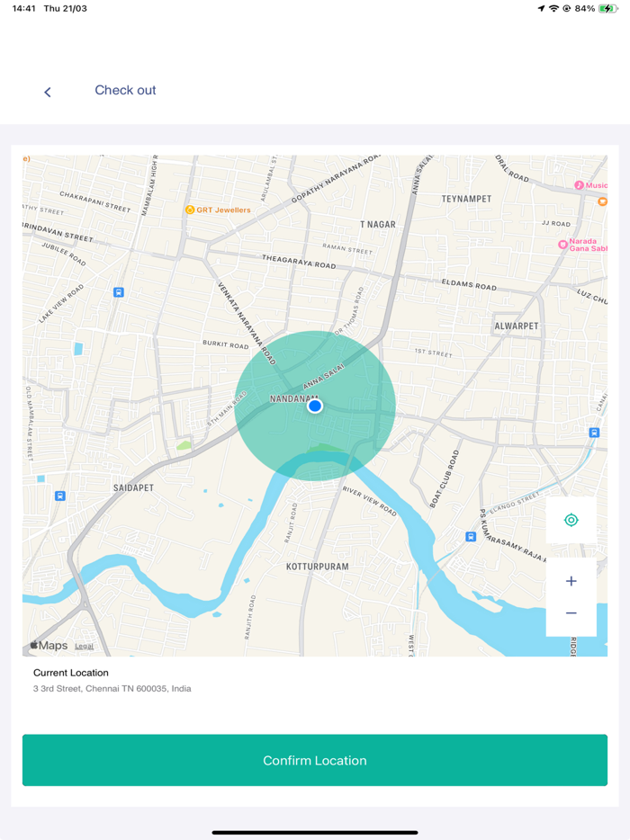Screen dimensions: 630x840
Task: Tap the Apple Maps logo
Action: 49,646
